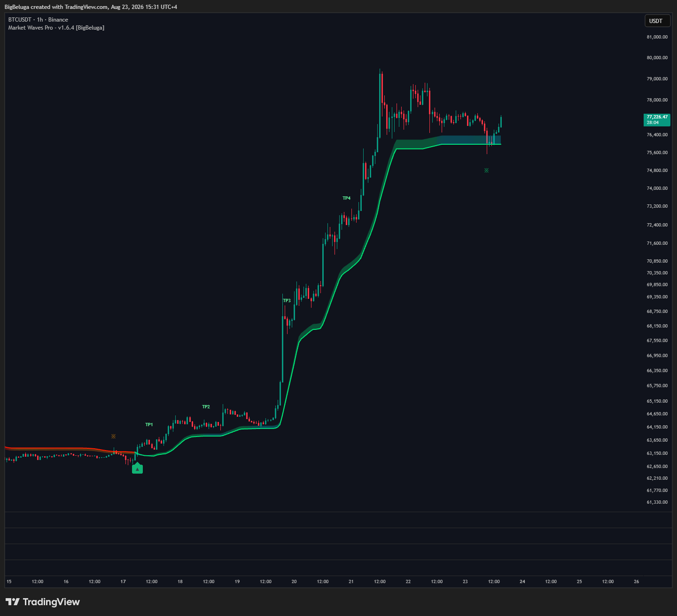Click the 62,210.00 price axis label
The height and width of the screenshot is (616, 677).
[657, 478]
